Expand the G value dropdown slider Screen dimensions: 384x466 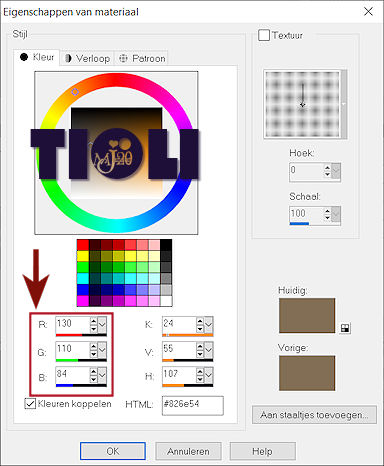(102, 350)
